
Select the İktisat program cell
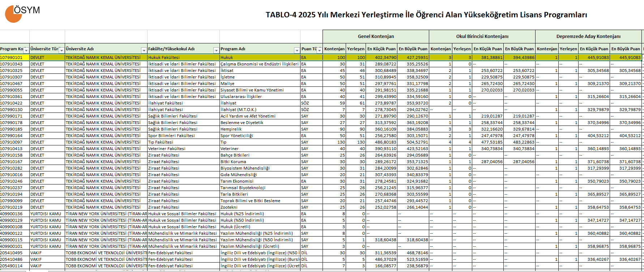(x=260, y=71)
